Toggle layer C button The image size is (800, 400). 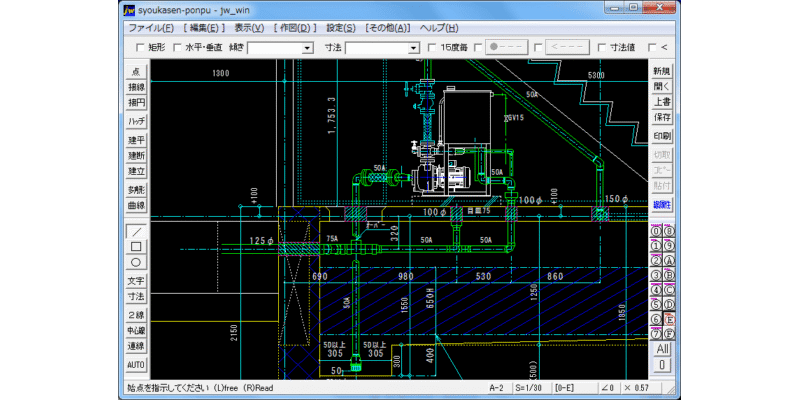click(669, 290)
